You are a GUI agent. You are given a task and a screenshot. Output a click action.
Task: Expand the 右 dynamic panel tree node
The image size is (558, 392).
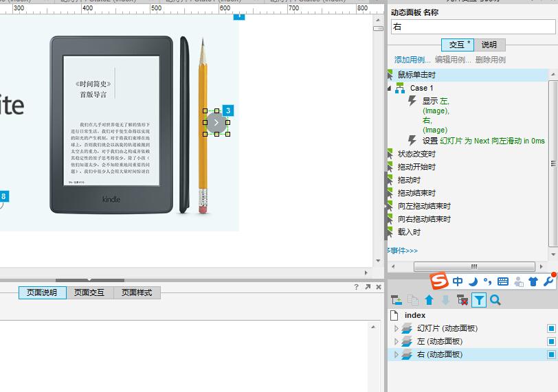(396, 354)
